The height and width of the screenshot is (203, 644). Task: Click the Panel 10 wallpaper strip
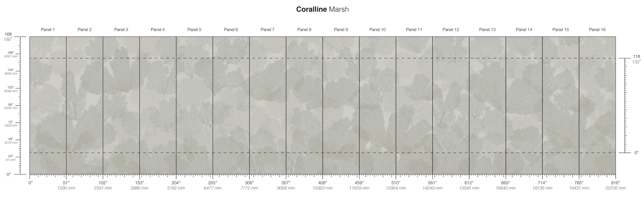tap(377, 105)
